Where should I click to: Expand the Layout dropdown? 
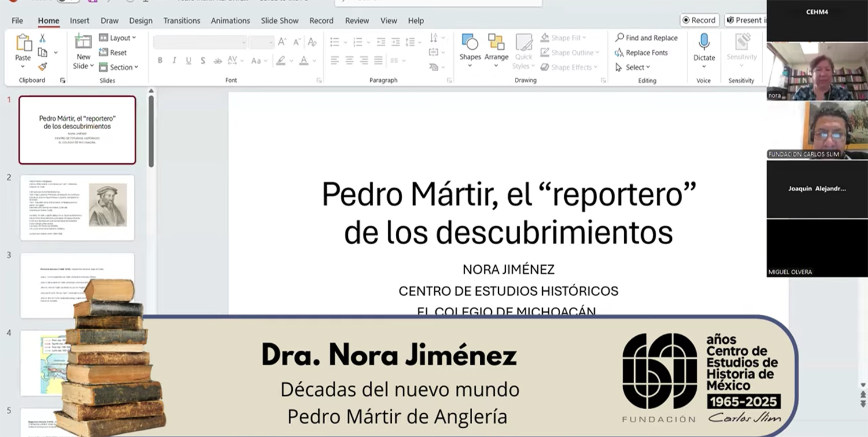click(x=117, y=38)
